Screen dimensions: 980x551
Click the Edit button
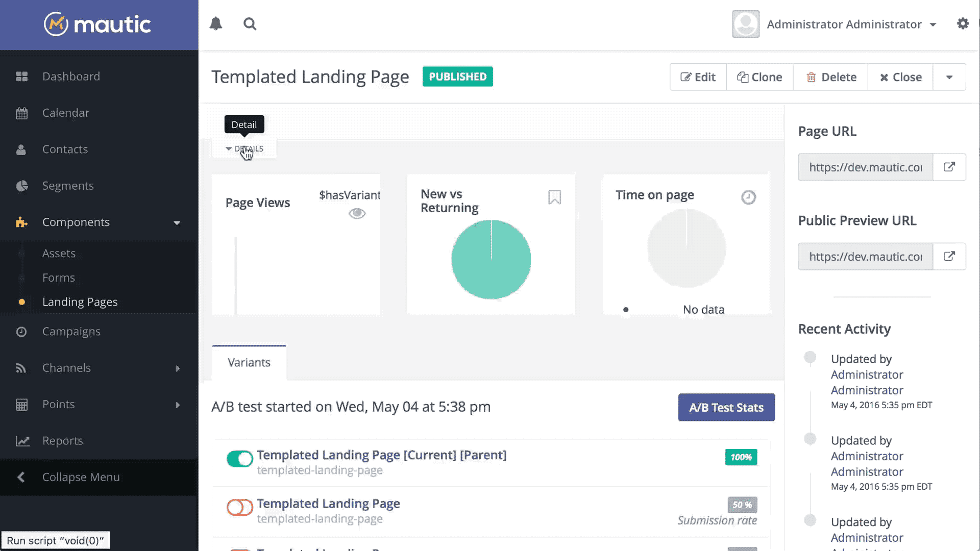pos(698,78)
